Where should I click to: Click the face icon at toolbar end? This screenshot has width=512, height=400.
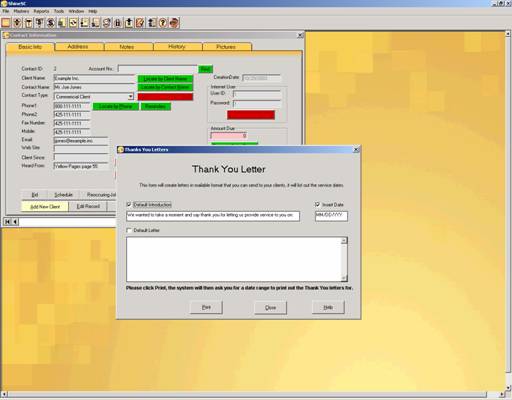pos(174,23)
